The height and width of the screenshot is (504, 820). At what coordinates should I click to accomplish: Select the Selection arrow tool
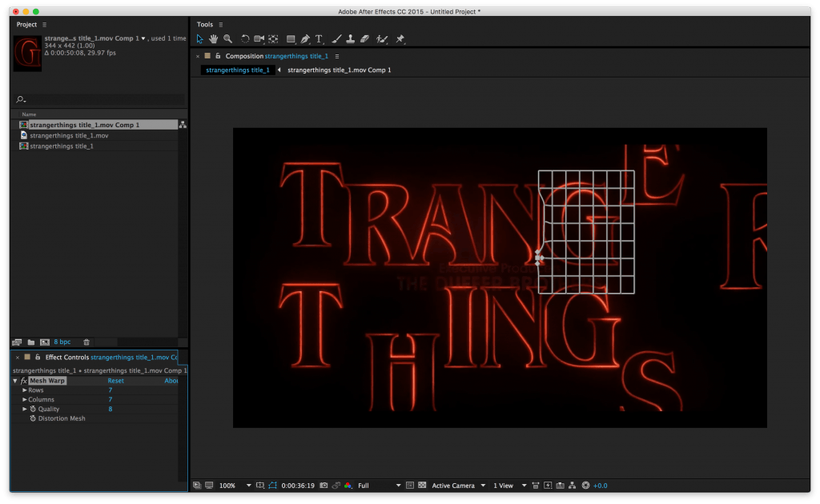click(199, 39)
